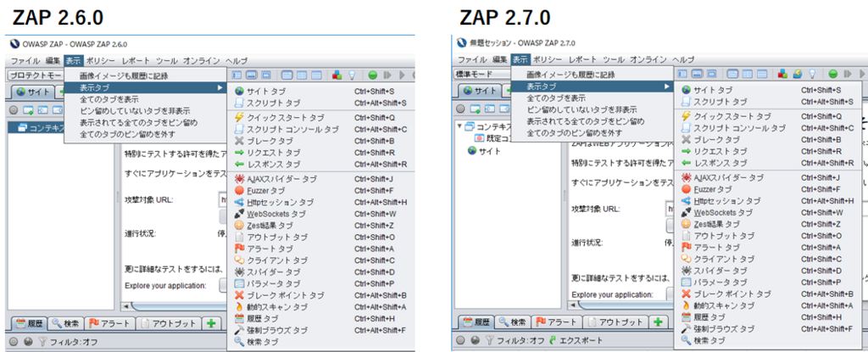Choose クイック スタート タブ in ZAP 2.6.0 submenu
The image size is (868, 352).
[x=320, y=118]
